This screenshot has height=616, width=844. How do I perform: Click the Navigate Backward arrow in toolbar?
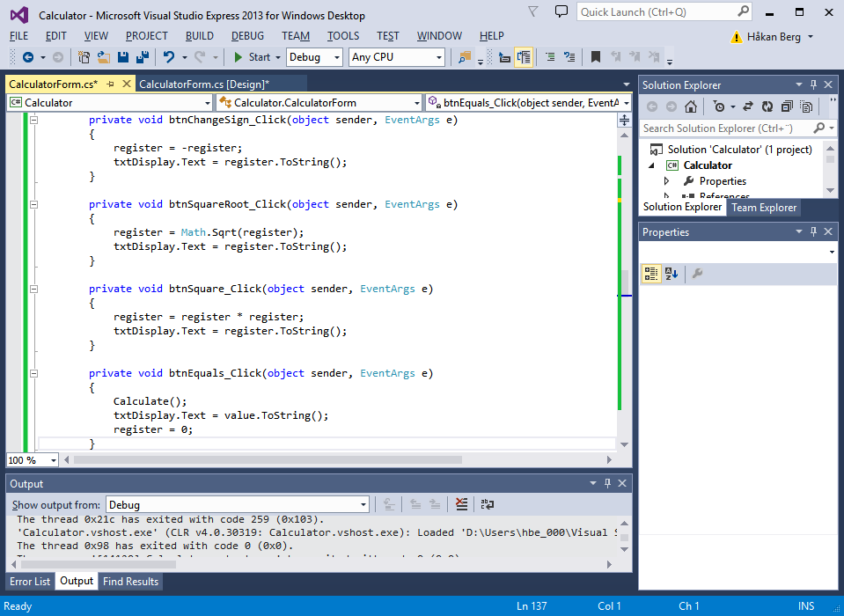coord(28,57)
